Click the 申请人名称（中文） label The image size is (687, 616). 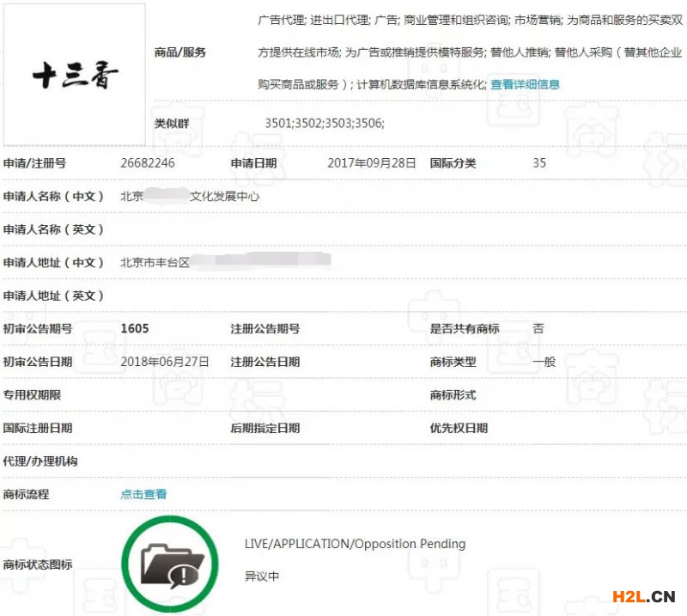(53, 196)
